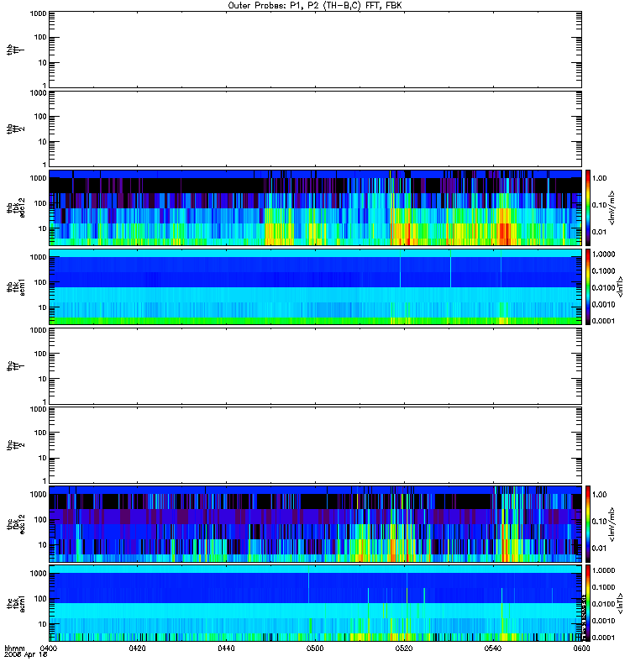Click the 1.00 label on thb edc12 colorbar
Viewport: 630px width, 672px height.
tap(599, 178)
